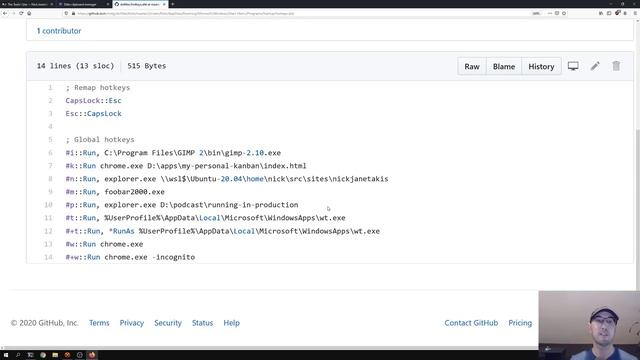Image resolution: width=640 pixels, height=360 pixels.
Task: Open the Status footer link
Action: coord(202,323)
